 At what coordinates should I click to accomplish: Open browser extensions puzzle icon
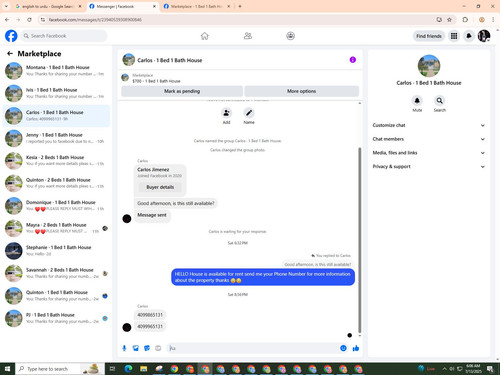(x=465, y=20)
